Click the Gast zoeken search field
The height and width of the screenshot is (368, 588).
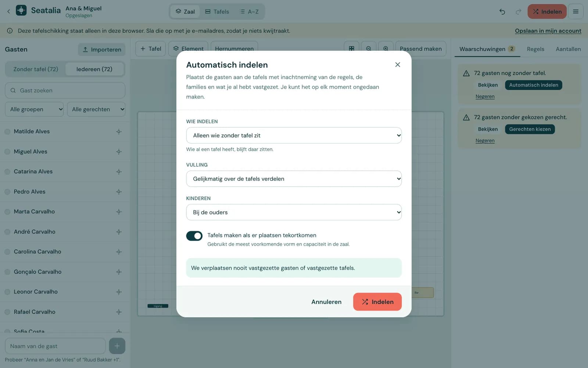coord(65,91)
